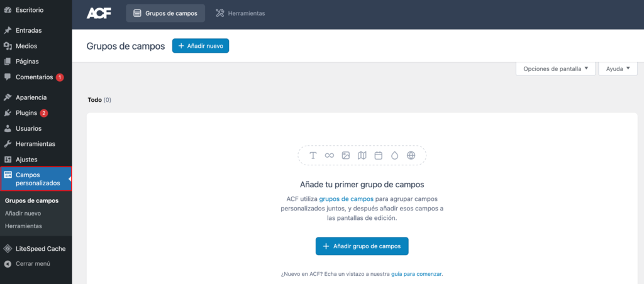Viewport: 644px width, 284px height.
Task: Select Añadir nuevo sidebar submenu item
Action: (23, 214)
